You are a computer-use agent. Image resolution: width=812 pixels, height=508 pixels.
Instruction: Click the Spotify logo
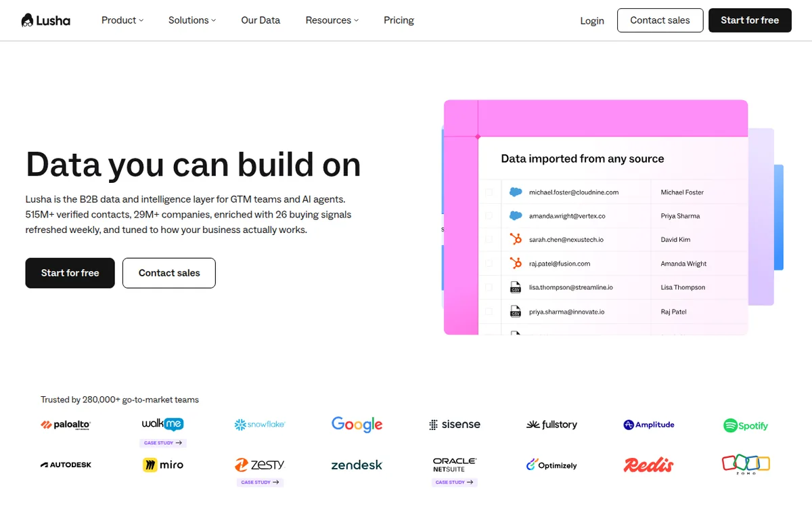746,425
